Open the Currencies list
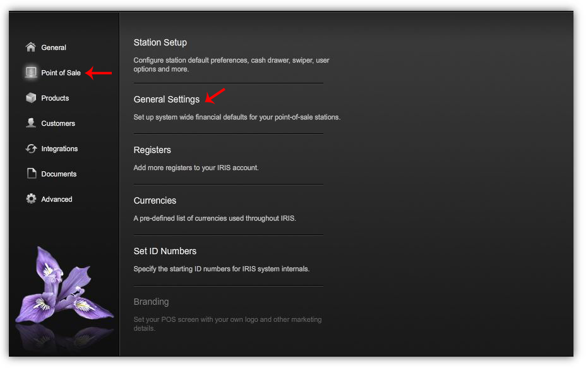Viewport: 588px width, 368px height. [155, 200]
